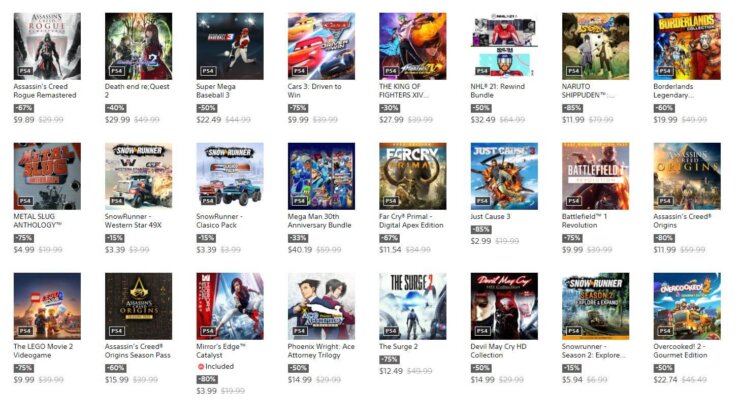Select the Cars 3: Driven to Win thumbnail
This screenshot has width=740, height=420.
pos(321,46)
